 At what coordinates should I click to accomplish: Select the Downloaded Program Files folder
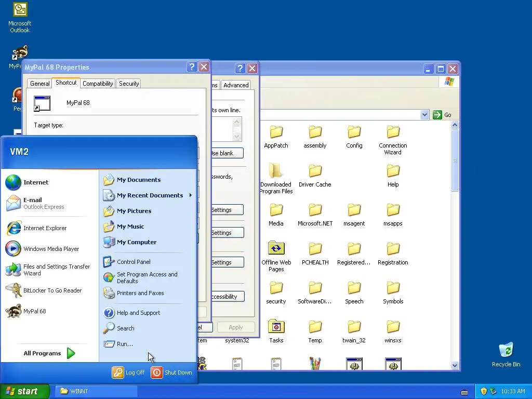[x=276, y=179]
